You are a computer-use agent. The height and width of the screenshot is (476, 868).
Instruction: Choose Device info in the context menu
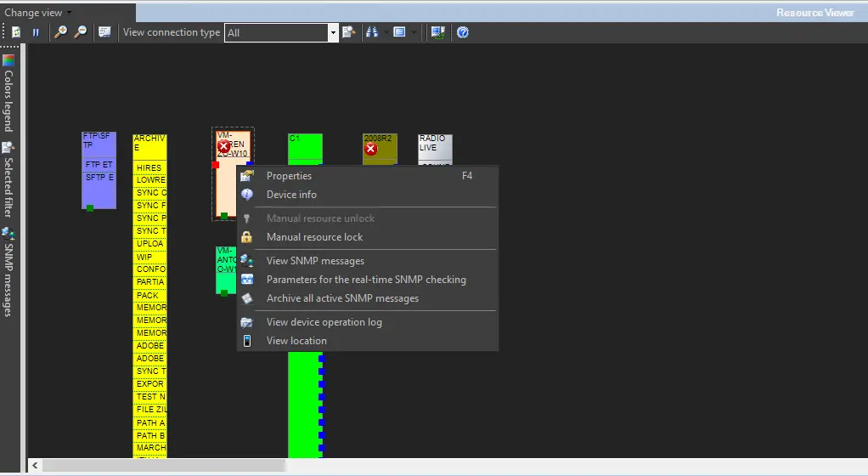pyautogui.click(x=291, y=195)
